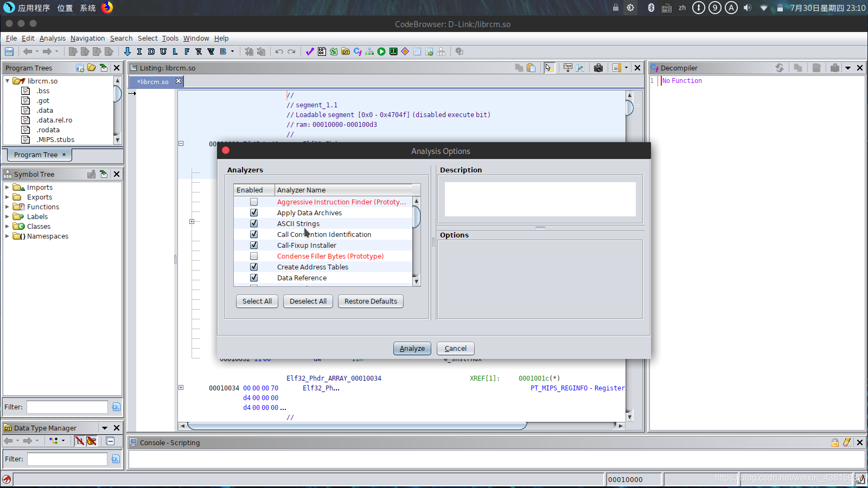Image resolution: width=868 pixels, height=488 pixels.
Task: Click the Data Type Manager Filter input field
Action: coord(67,459)
